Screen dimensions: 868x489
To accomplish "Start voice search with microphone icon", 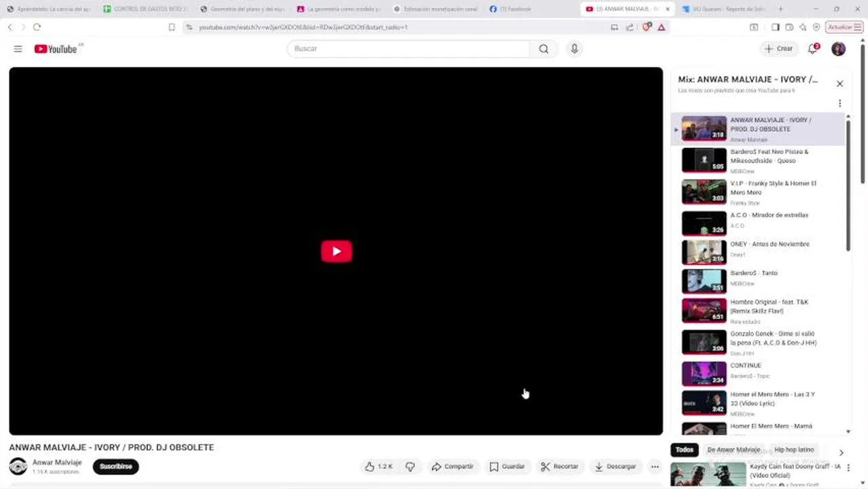I will (575, 49).
